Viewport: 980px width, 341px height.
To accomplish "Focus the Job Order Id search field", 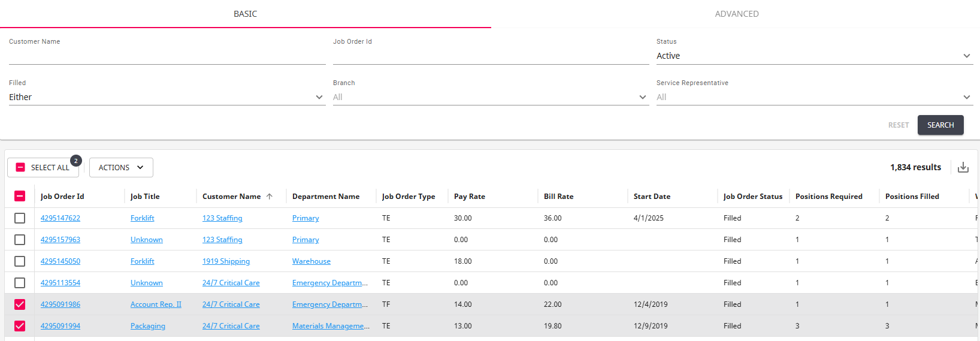I will coord(490,56).
